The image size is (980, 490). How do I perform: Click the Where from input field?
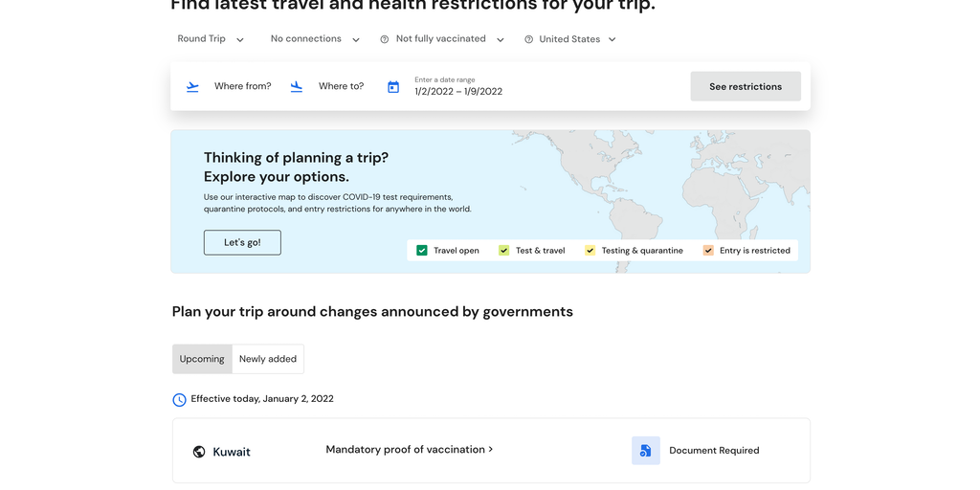click(x=242, y=86)
